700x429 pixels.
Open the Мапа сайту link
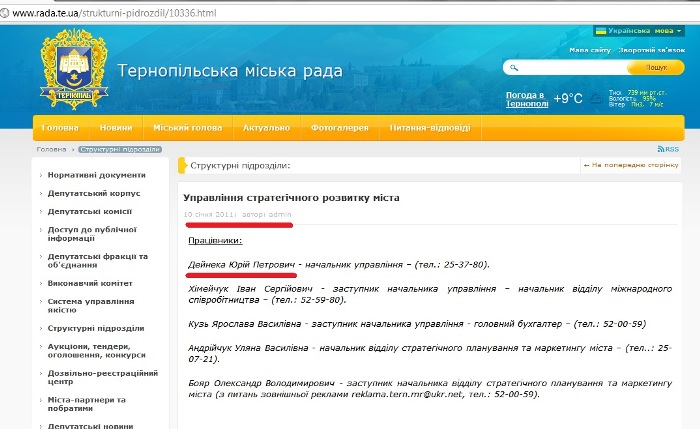pos(590,50)
